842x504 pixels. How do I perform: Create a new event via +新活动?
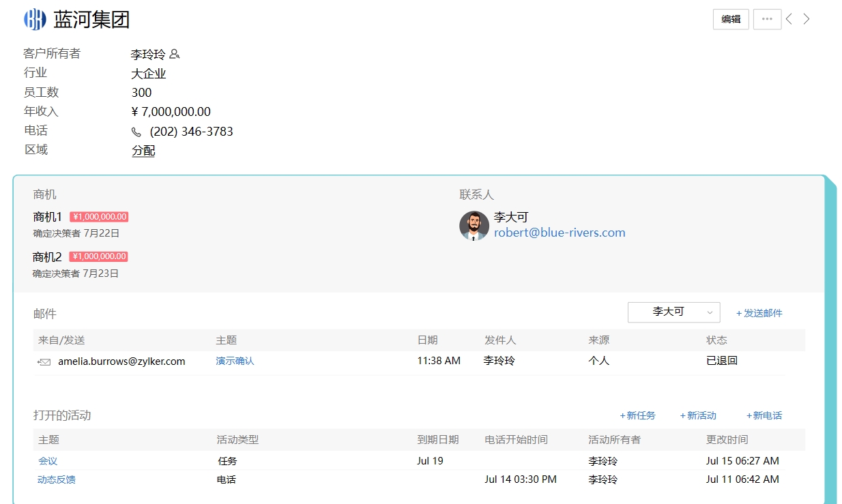698,415
